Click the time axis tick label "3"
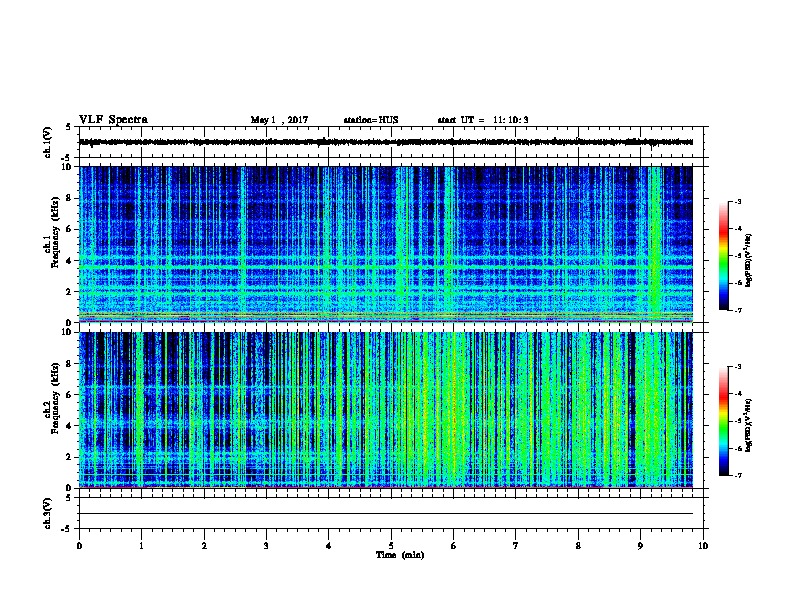 266,546
